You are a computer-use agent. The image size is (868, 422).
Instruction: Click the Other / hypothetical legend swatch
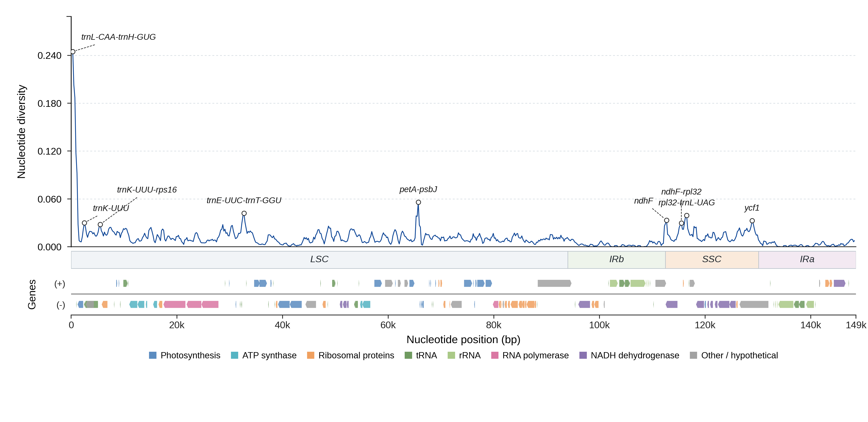click(693, 355)
